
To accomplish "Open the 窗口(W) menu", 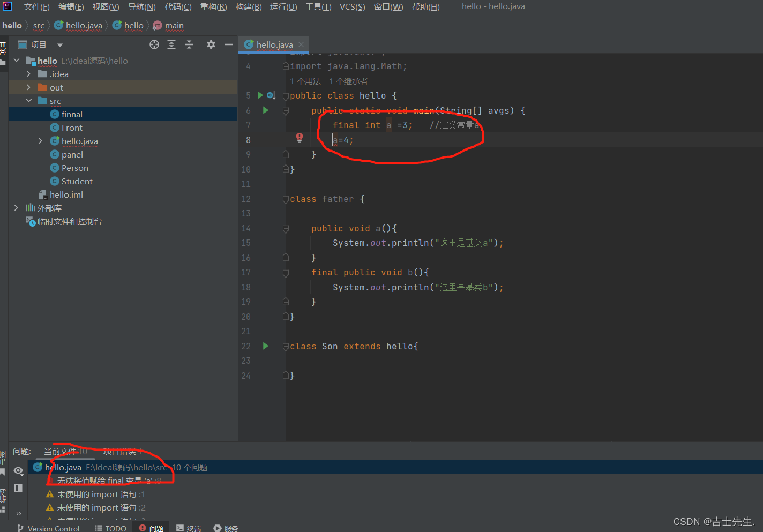I will click(x=388, y=7).
